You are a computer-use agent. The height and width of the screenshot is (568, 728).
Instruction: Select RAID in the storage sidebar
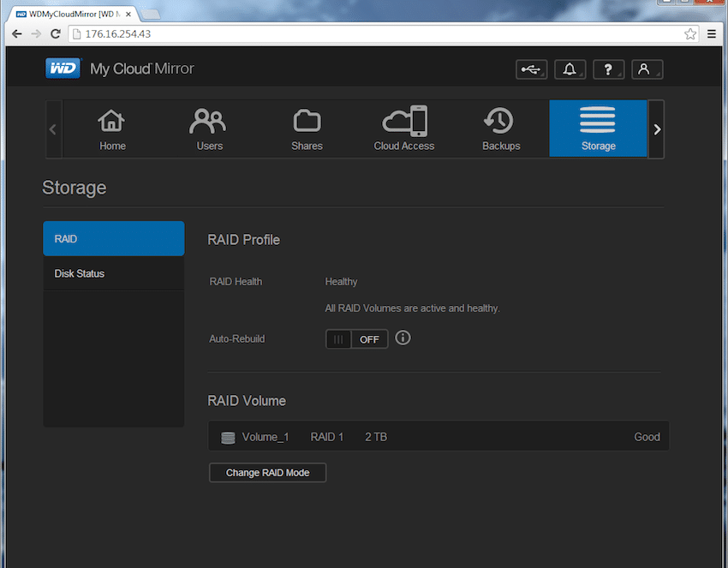pyautogui.click(x=114, y=239)
